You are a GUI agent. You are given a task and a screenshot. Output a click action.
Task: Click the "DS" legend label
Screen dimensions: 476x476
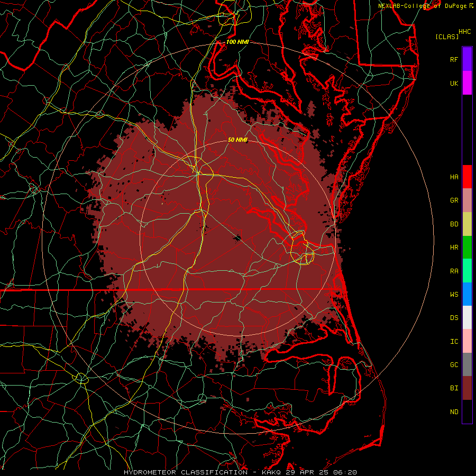coord(454,317)
